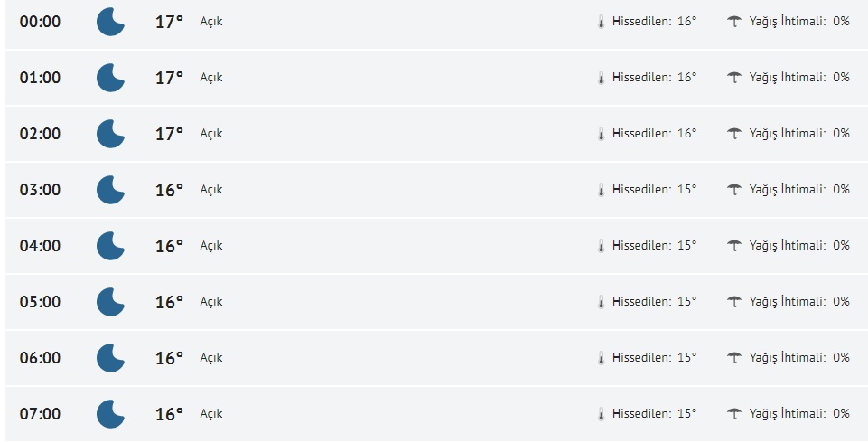Click 'Yağış İhtimali: 0%' at 00:00
The image size is (868, 443).
[x=799, y=22]
